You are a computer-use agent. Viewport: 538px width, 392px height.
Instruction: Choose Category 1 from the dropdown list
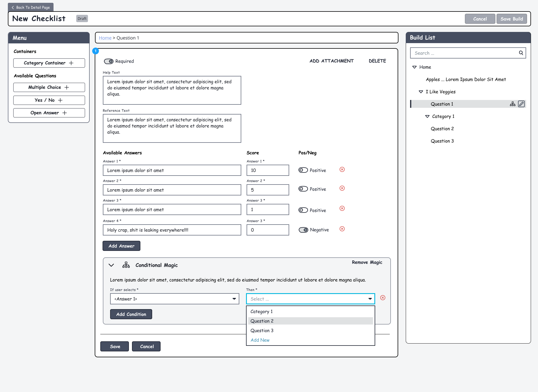[x=310, y=312]
